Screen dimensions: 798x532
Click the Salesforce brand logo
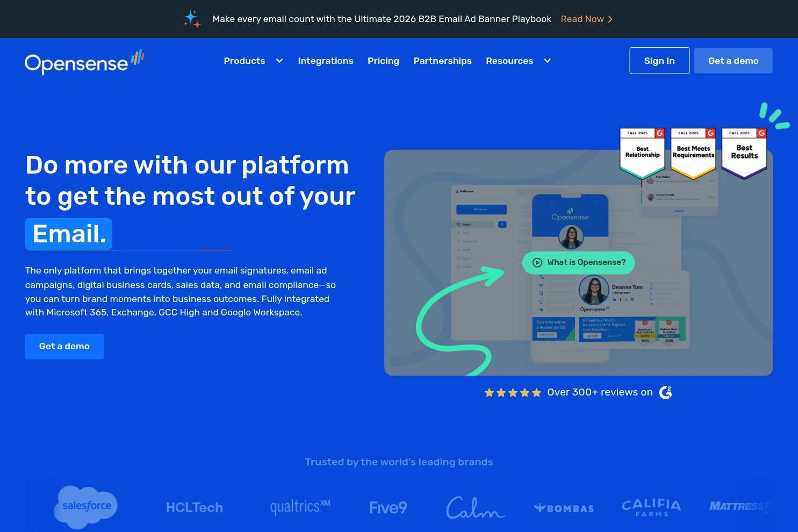tap(85, 507)
